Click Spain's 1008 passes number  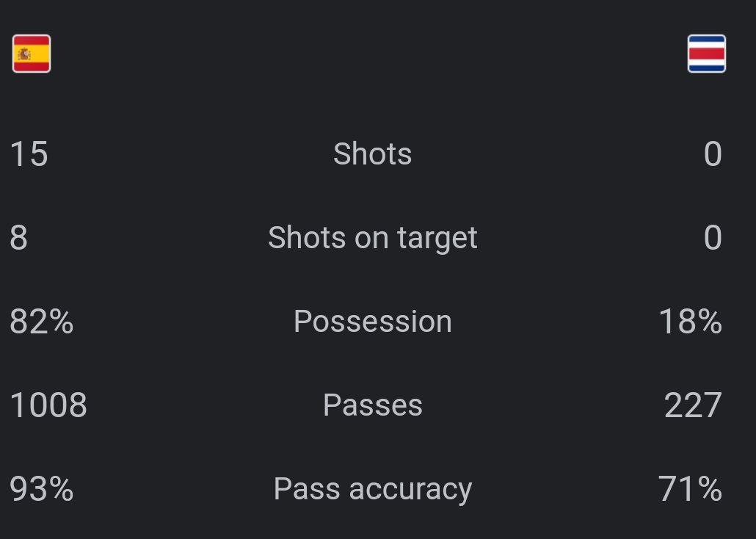(48, 405)
